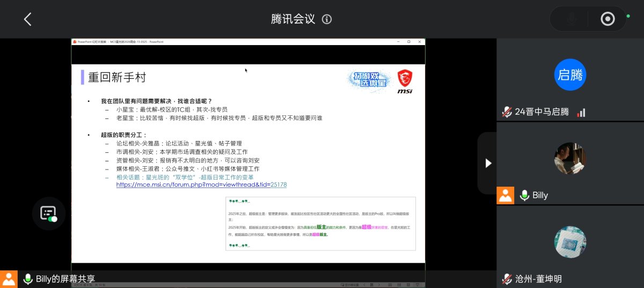This screenshot has height=288, width=644.
Task: Click line 论坛相关-尖雅晶
Action: [179, 144]
